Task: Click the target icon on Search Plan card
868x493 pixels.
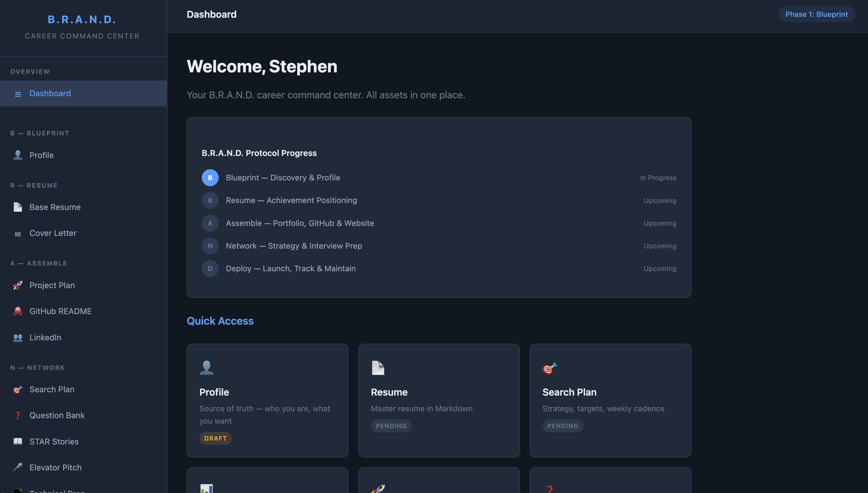Action: pos(550,368)
